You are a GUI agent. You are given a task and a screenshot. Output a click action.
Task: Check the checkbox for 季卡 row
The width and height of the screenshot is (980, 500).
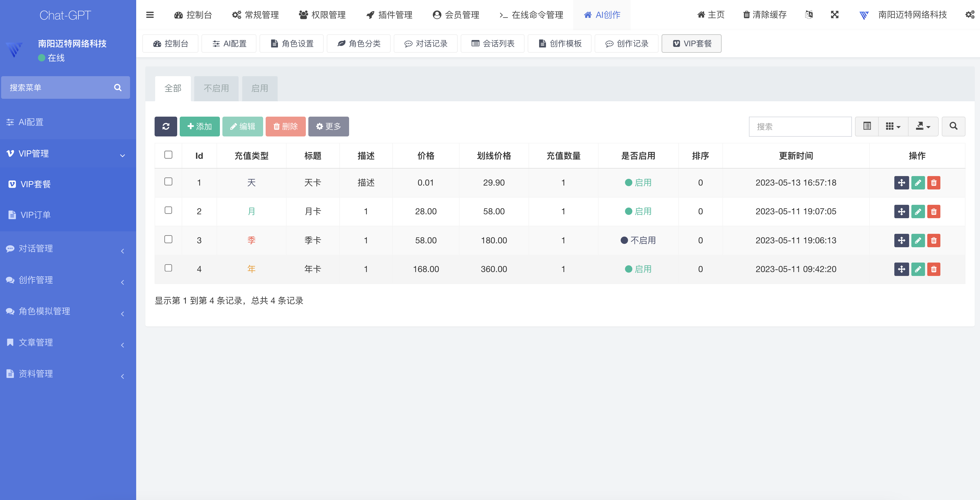(x=168, y=239)
